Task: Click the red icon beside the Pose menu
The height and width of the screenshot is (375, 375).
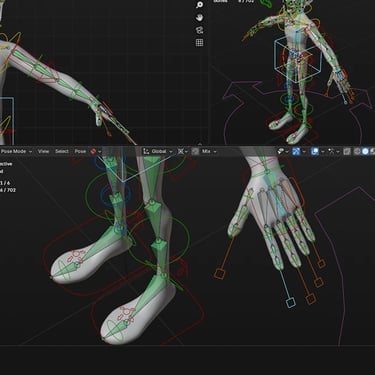Action: coord(93,151)
